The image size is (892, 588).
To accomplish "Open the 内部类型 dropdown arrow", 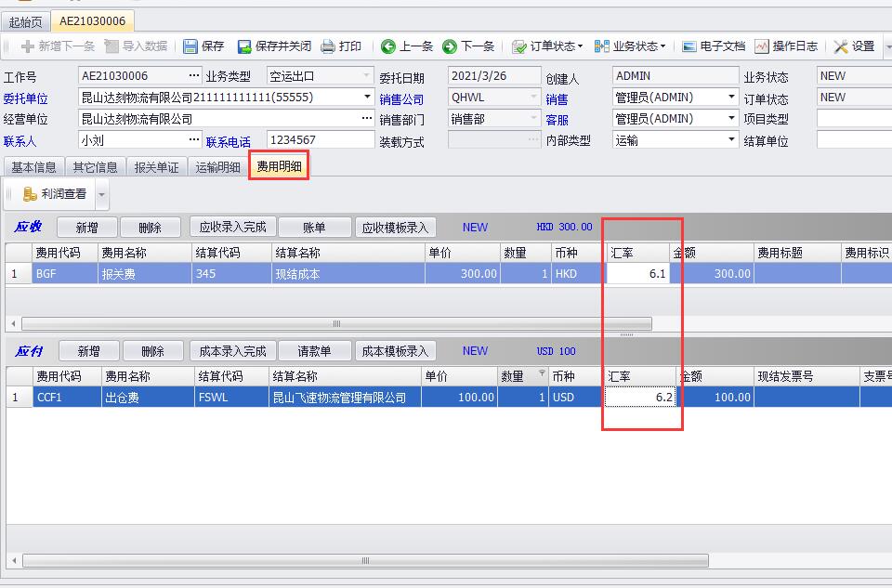I will coord(730,140).
